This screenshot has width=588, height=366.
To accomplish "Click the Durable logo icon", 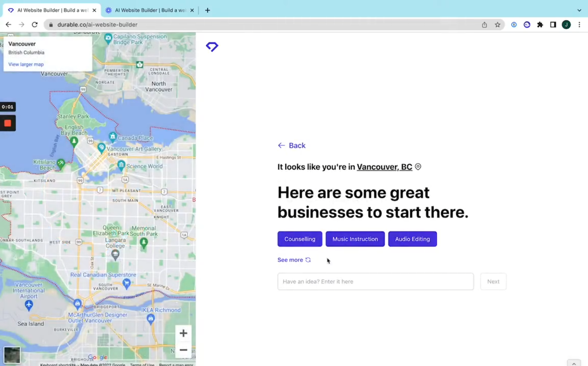I will (212, 47).
